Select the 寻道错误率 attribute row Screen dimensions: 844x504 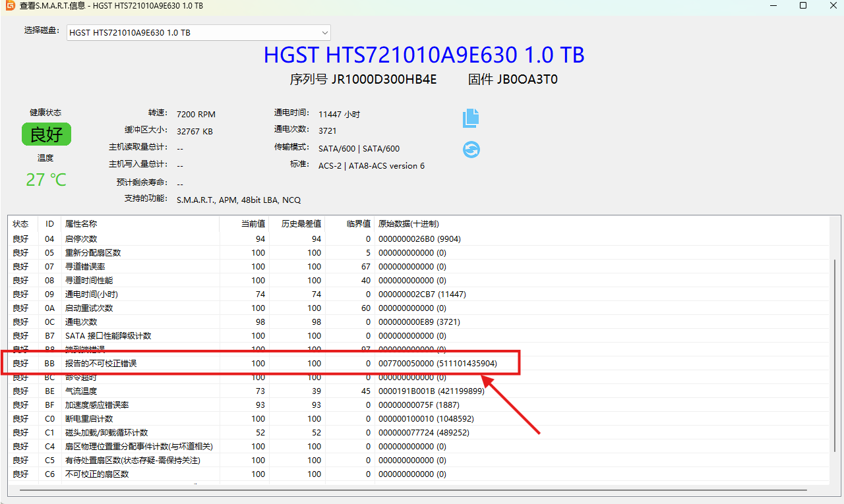click(419, 266)
